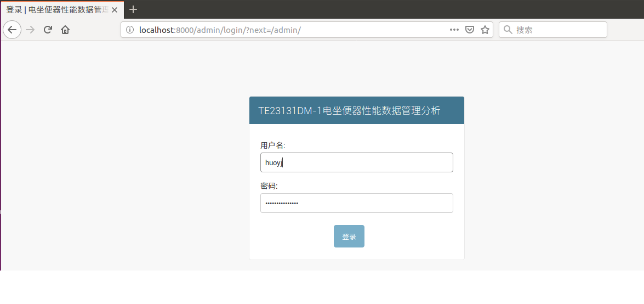
Task: Show site information for localhost
Action: point(130,30)
